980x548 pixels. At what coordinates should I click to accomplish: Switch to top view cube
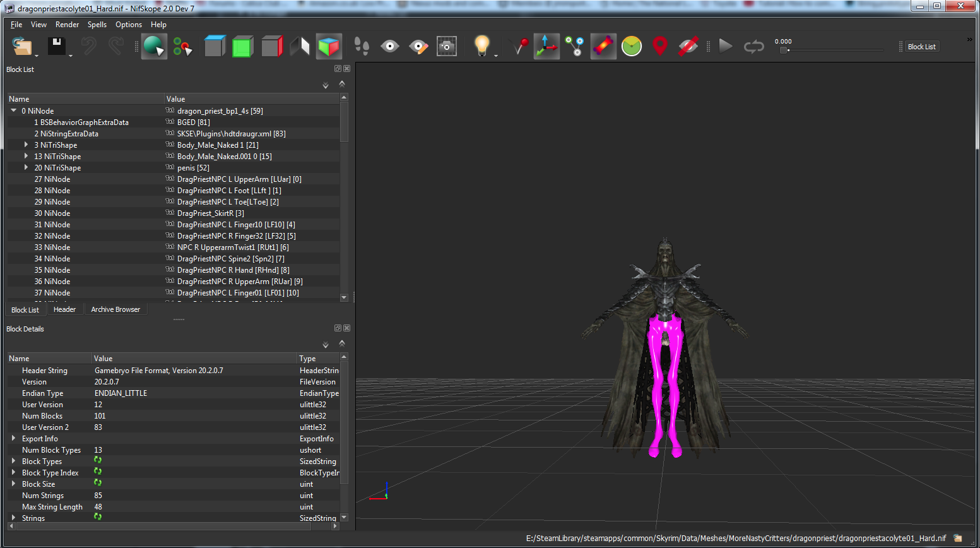[215, 46]
